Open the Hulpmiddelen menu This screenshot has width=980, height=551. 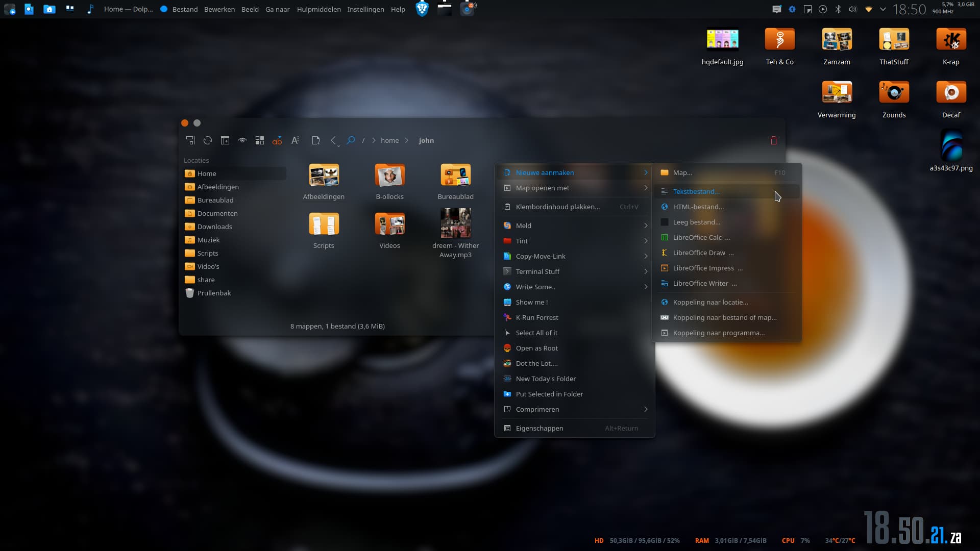point(318,9)
